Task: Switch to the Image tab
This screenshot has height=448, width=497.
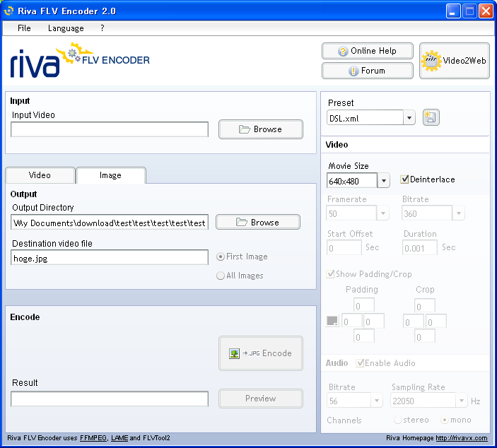Action: tap(110, 175)
